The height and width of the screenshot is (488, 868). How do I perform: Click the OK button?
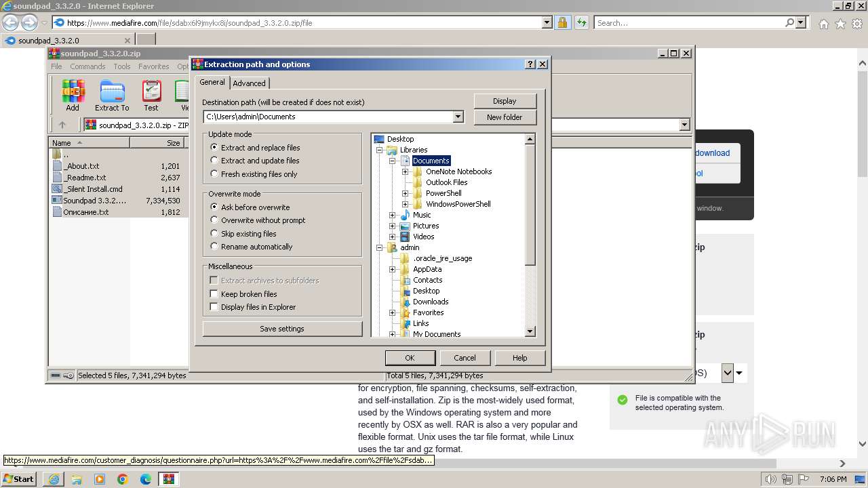410,358
